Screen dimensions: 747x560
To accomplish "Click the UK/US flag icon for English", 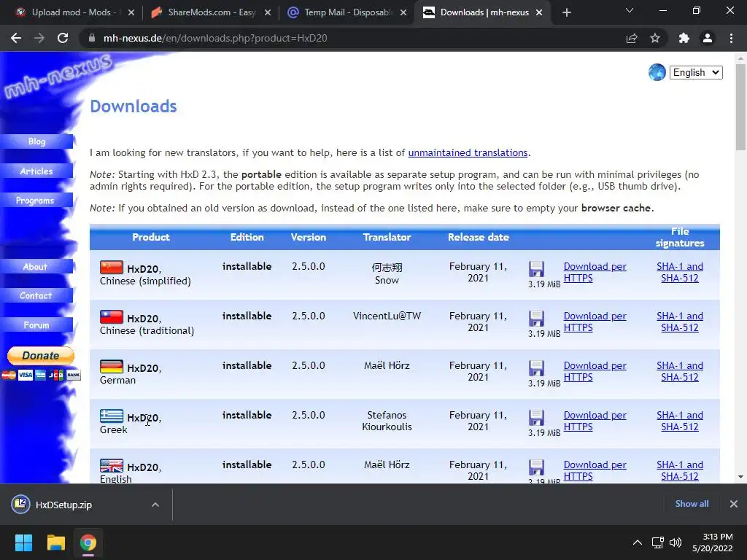I will coord(112,465).
